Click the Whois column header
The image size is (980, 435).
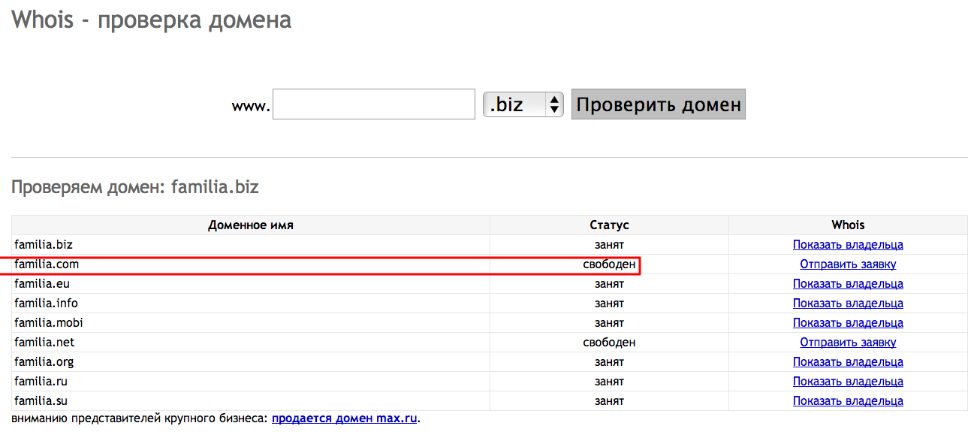pos(848,225)
